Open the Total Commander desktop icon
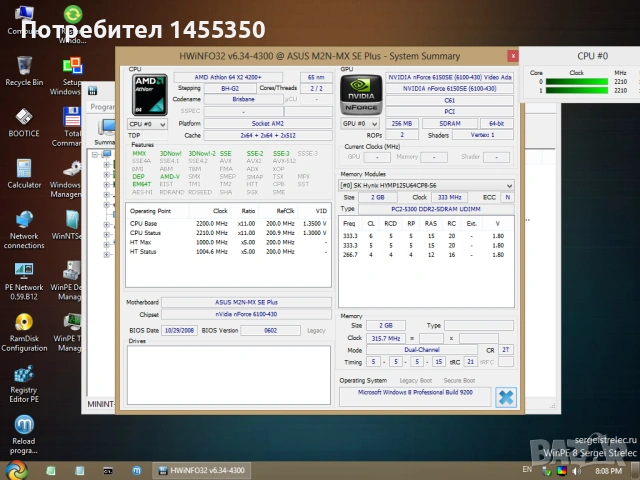Screen dimensions: 640x480 (x=71, y=117)
